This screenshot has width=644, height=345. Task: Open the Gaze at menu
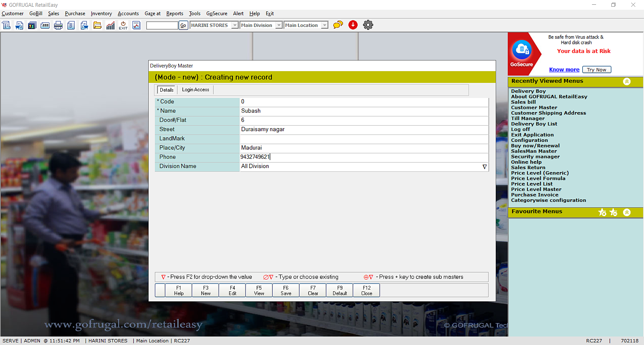tap(153, 13)
